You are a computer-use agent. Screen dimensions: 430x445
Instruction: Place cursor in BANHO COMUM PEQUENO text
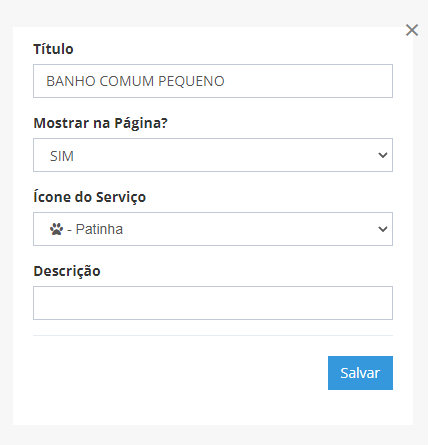[x=135, y=81]
